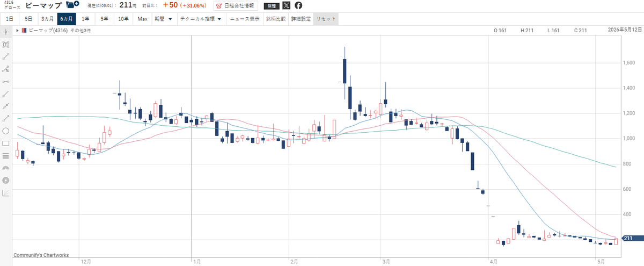The image size is (644, 266).
Task: Click the H 211 high value
Action: (527, 31)
